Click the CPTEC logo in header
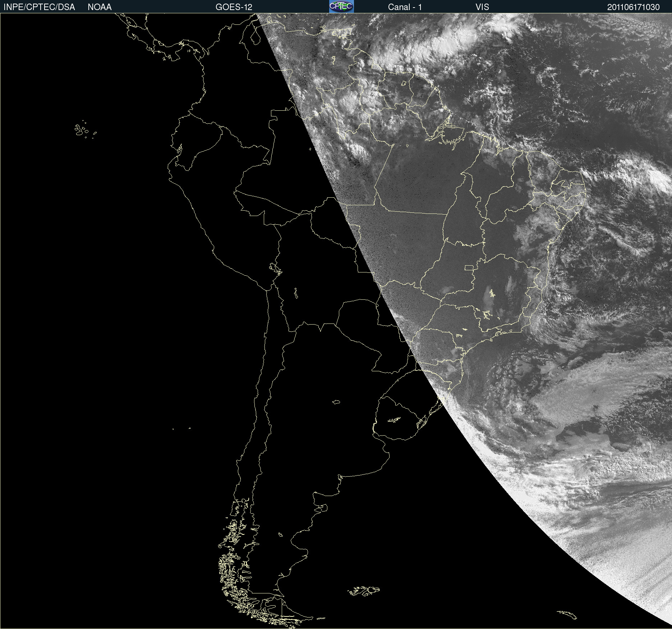This screenshot has height=629, width=672. click(x=341, y=6)
